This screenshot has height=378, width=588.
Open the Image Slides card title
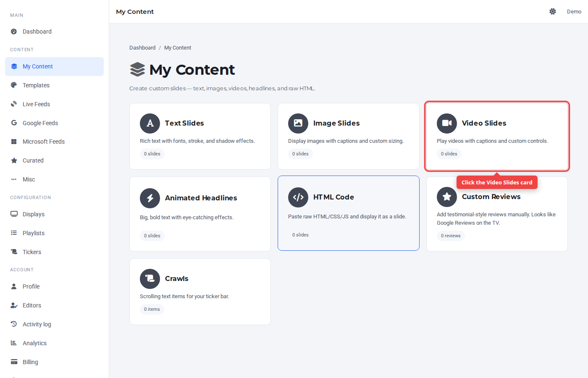(x=336, y=123)
